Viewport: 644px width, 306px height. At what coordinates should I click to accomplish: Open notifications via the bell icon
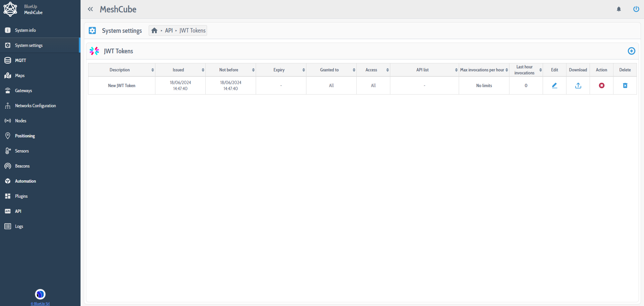click(618, 9)
